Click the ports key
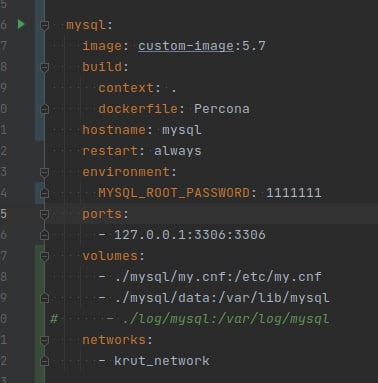The height and width of the screenshot is (383, 378). coord(102,214)
